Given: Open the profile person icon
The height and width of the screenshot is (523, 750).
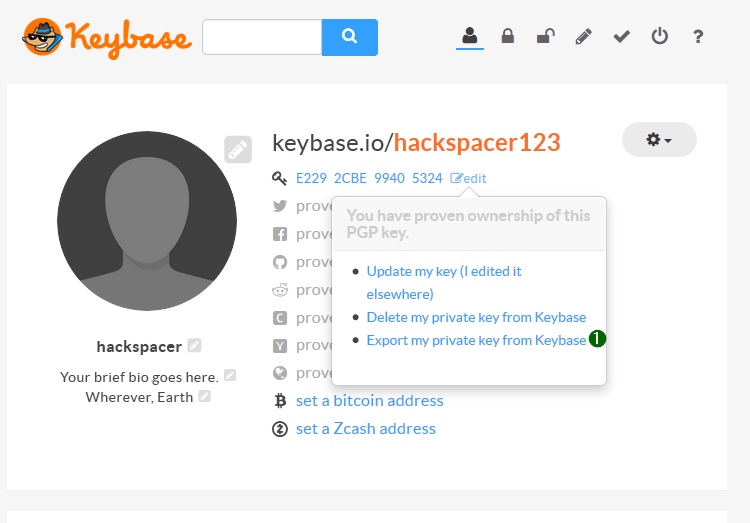Looking at the screenshot, I should pyautogui.click(x=470, y=36).
